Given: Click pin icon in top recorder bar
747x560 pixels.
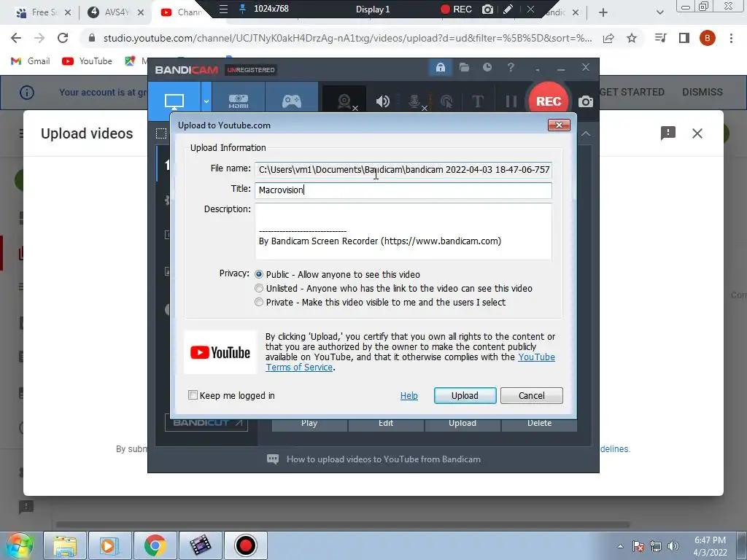Looking at the screenshot, I should pos(243,9).
